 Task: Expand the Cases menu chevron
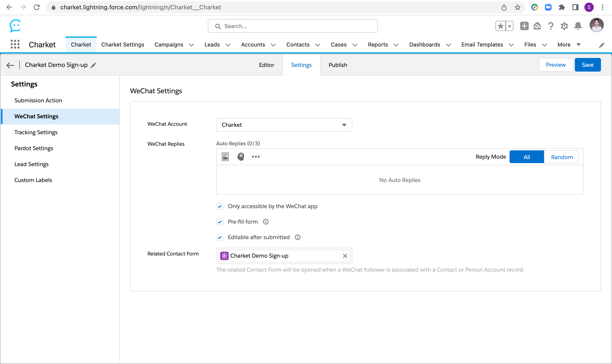coord(355,45)
